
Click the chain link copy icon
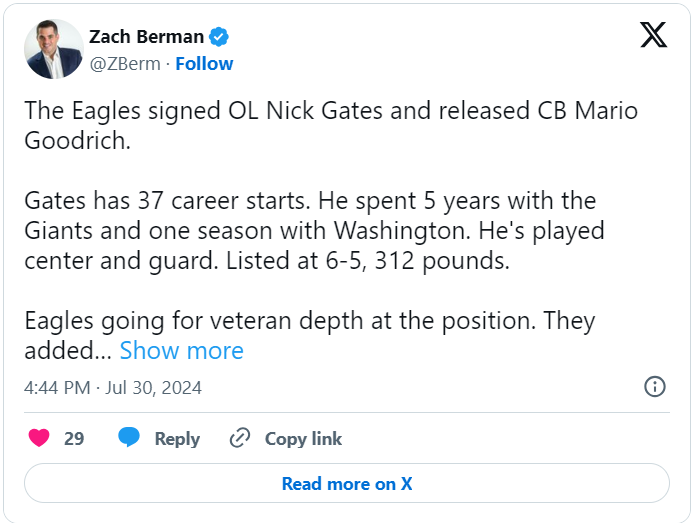[239, 438]
